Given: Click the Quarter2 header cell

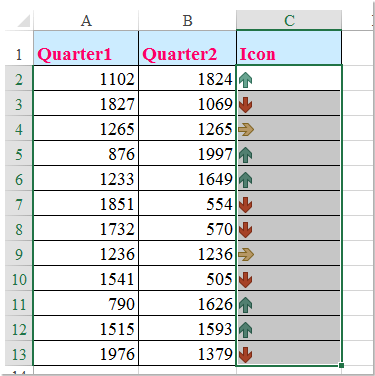Looking at the screenshot, I should click(x=187, y=48).
